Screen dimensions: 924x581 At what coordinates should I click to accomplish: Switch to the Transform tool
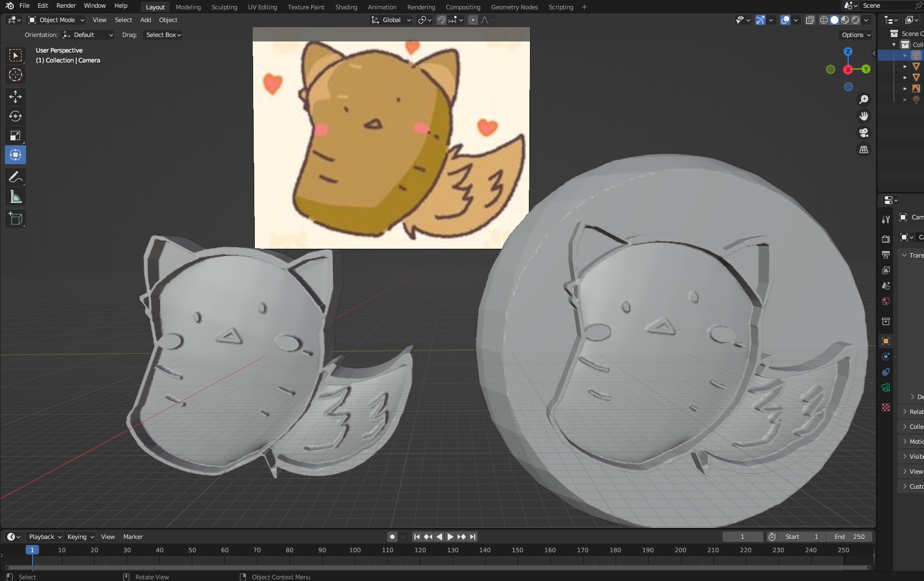coord(15,155)
